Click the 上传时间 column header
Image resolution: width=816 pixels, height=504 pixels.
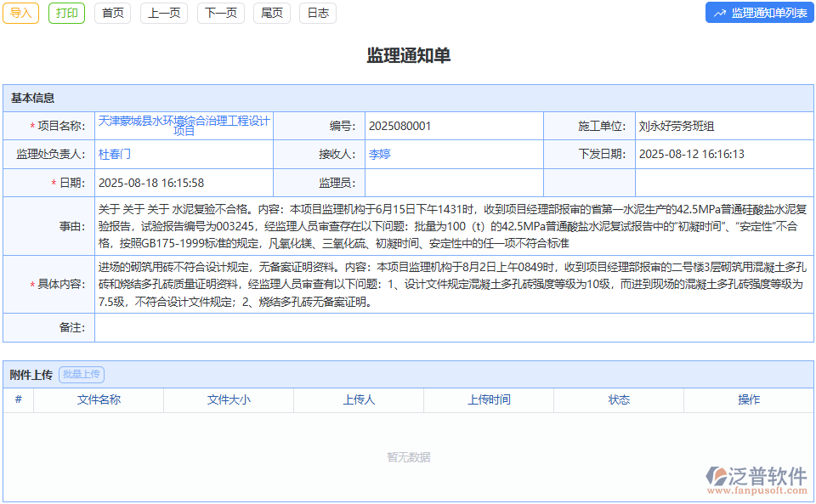click(489, 399)
